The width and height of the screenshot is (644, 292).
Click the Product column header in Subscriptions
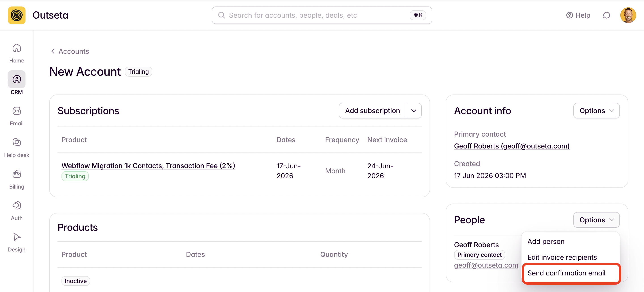click(74, 140)
